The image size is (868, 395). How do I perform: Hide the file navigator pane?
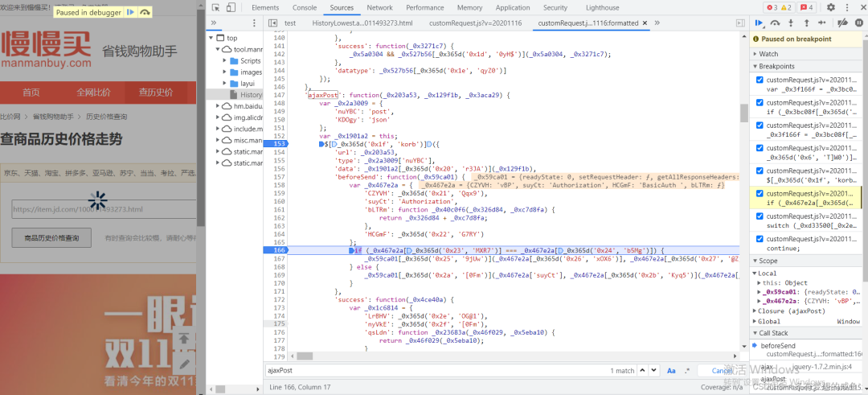271,23
